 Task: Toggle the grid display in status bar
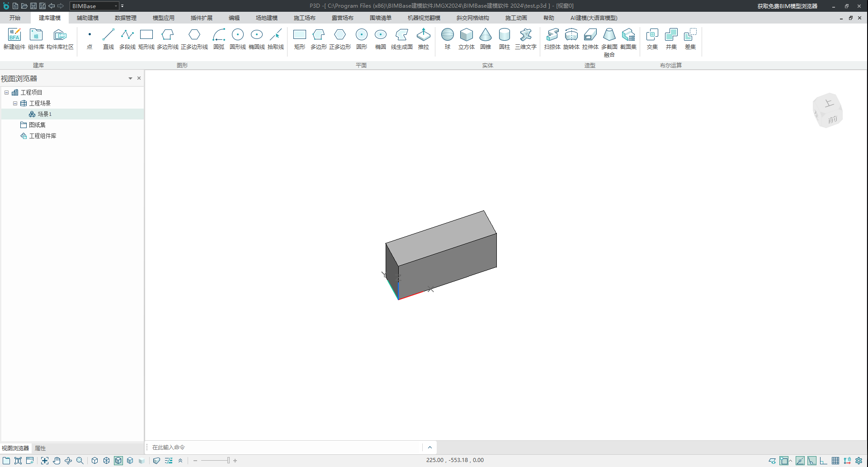click(x=835, y=461)
